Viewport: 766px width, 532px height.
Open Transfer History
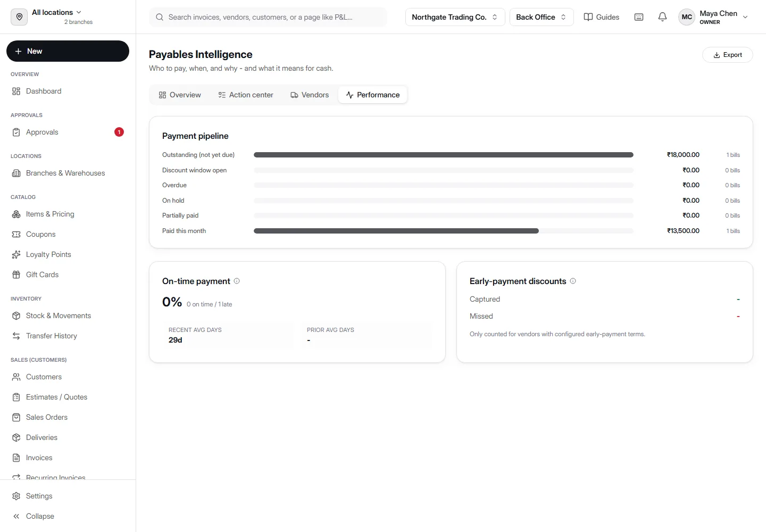point(68,336)
